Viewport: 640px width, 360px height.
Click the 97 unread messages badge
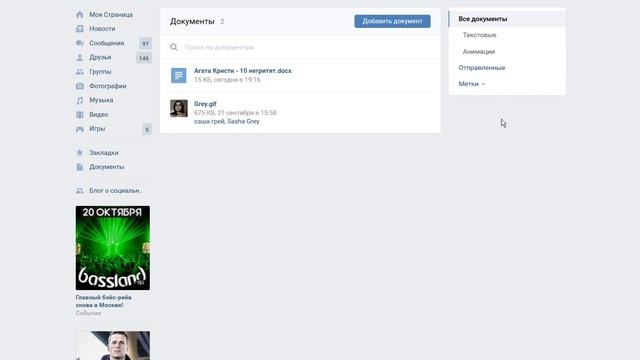(145, 44)
